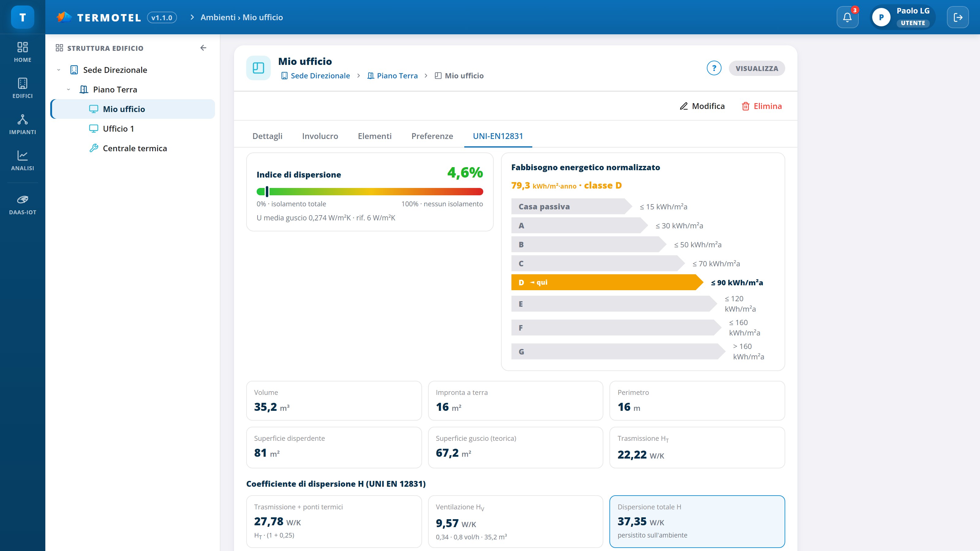Click the logout icon in header

coord(958,17)
